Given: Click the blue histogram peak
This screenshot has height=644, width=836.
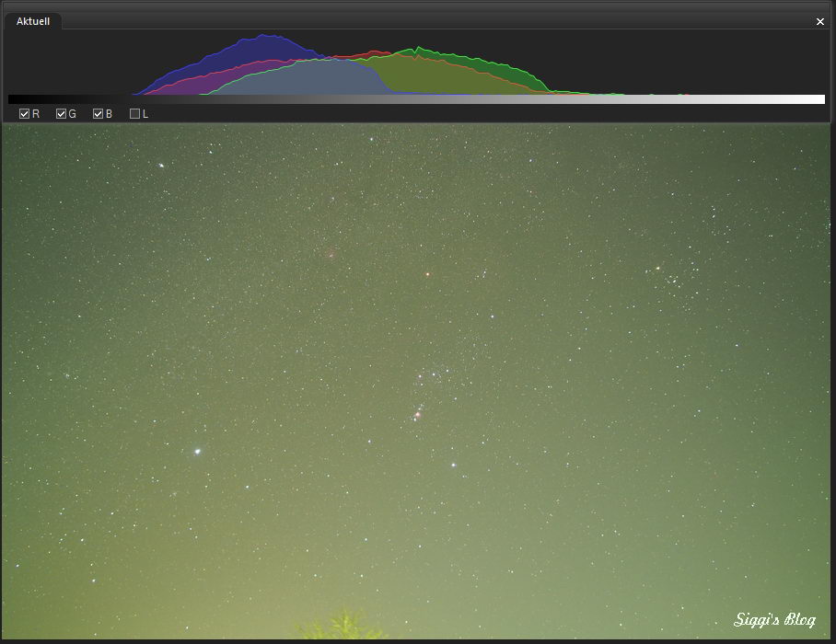Looking at the screenshot, I should (264, 39).
